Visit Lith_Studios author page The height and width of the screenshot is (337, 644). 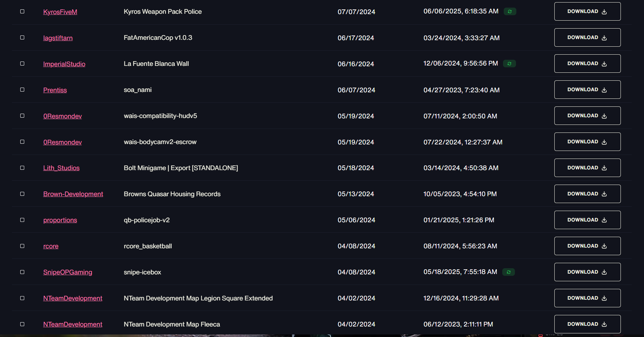click(x=61, y=168)
